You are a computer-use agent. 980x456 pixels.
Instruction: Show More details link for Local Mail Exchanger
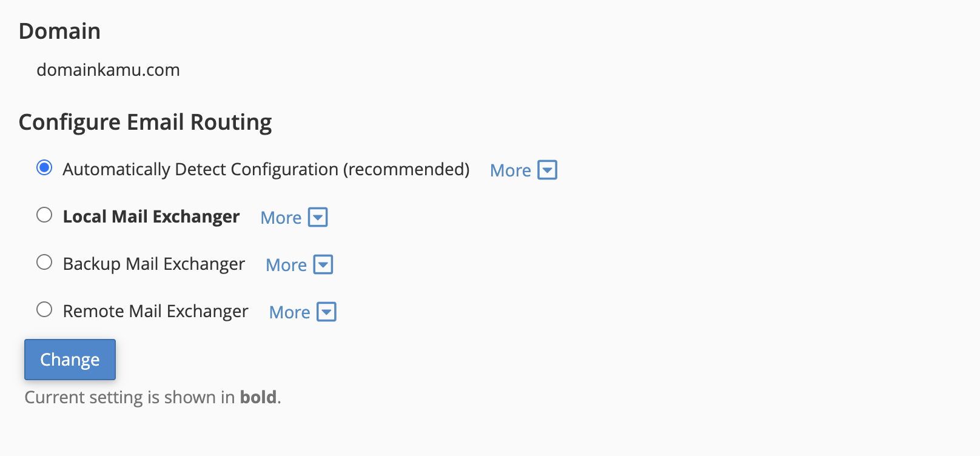click(x=281, y=218)
